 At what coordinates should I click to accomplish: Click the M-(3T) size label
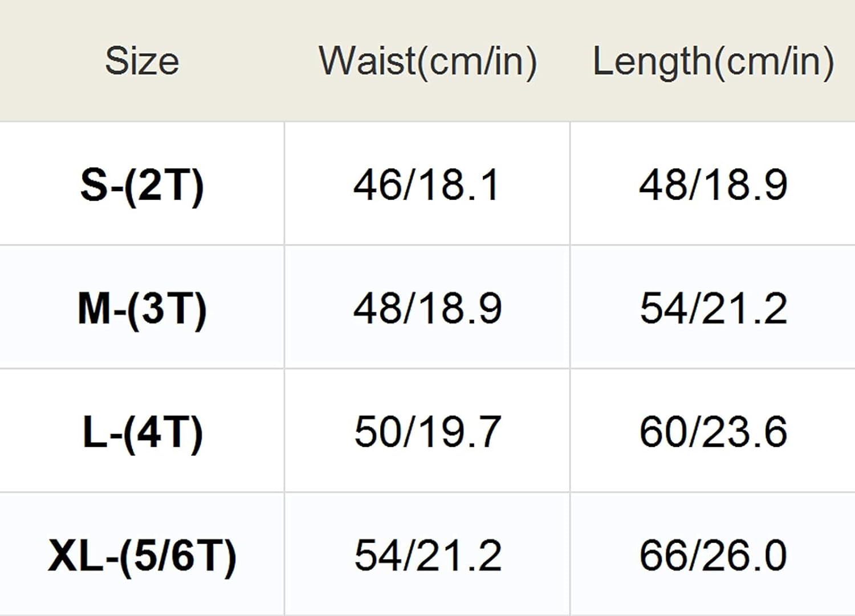[x=142, y=308]
